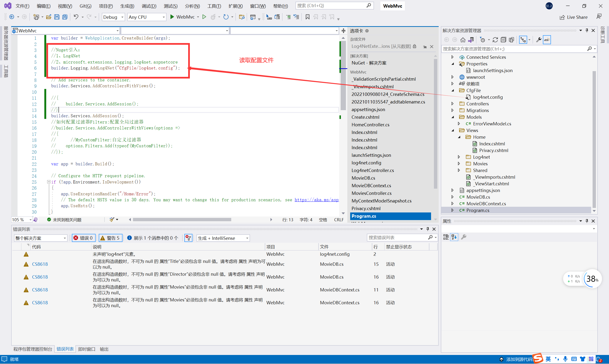This screenshot has width=609, height=364.
Task: Toggle the Errors 0 filter button
Action: coord(83,238)
